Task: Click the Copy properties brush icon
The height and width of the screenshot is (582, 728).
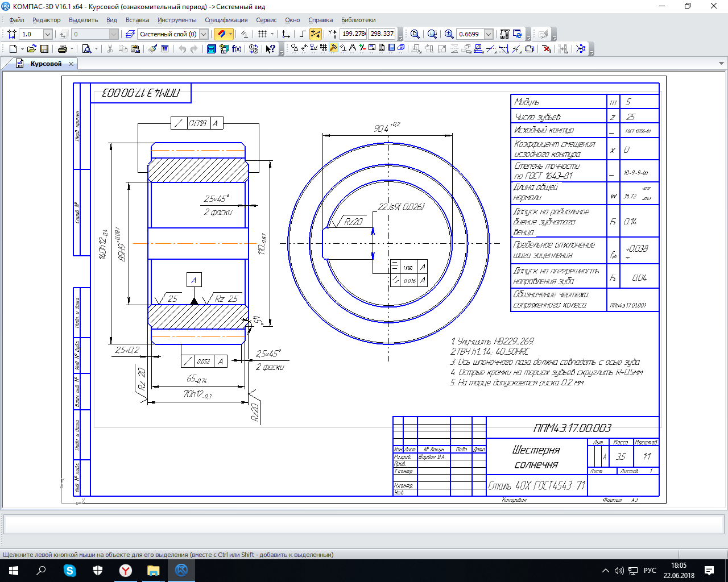Action: (152, 49)
